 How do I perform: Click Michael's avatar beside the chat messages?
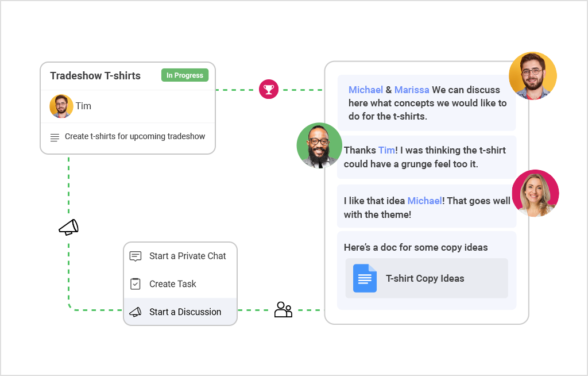pos(319,145)
